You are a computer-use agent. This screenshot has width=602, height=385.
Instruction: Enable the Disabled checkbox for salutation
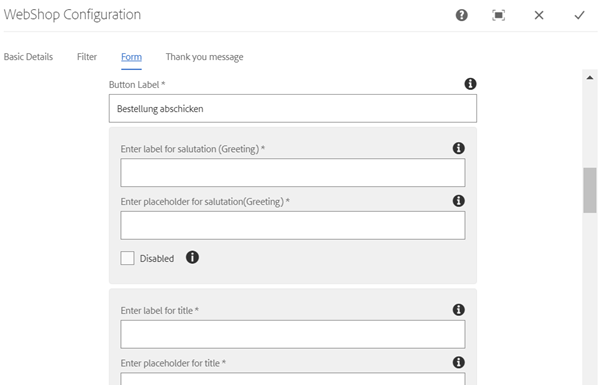pyautogui.click(x=127, y=258)
